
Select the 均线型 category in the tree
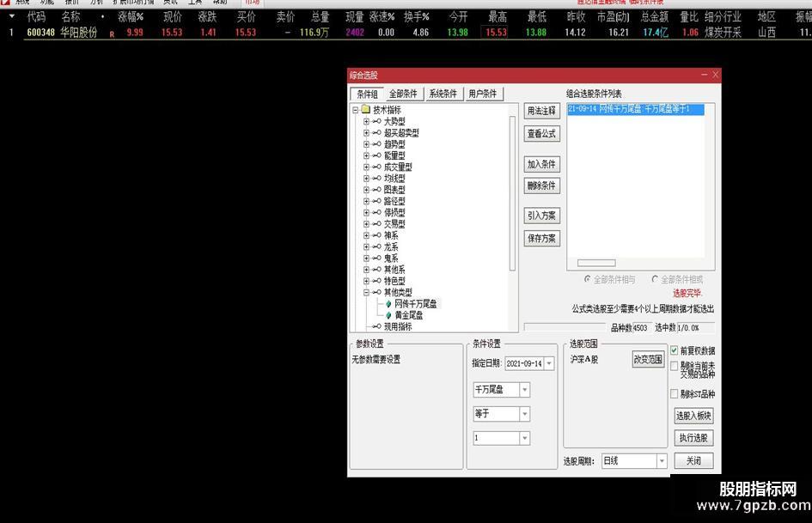tap(394, 178)
